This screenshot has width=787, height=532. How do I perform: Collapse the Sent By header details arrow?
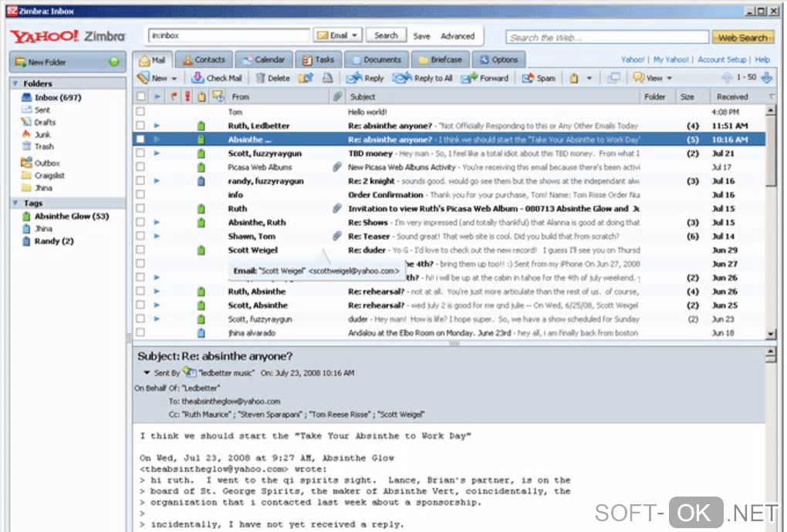click(x=147, y=372)
